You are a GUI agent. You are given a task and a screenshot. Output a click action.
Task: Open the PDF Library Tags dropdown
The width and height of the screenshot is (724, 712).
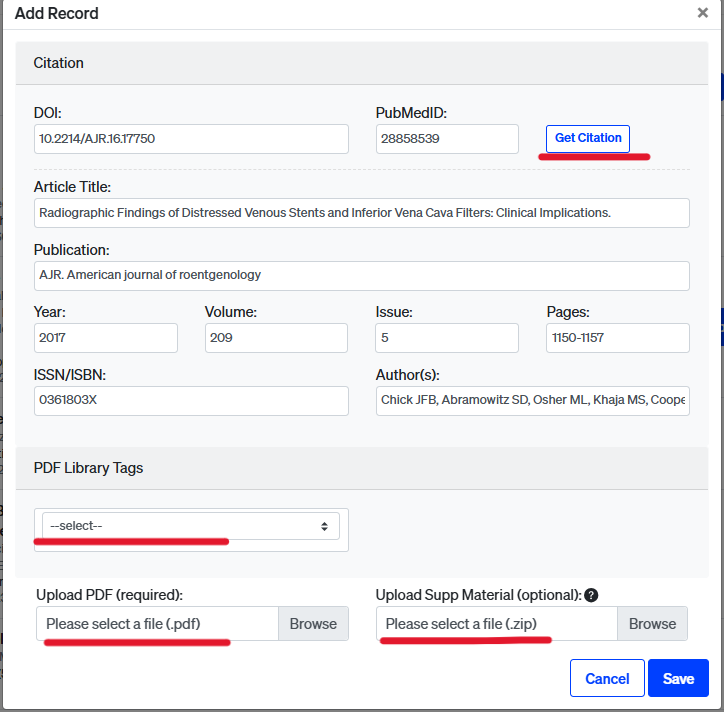(190, 526)
